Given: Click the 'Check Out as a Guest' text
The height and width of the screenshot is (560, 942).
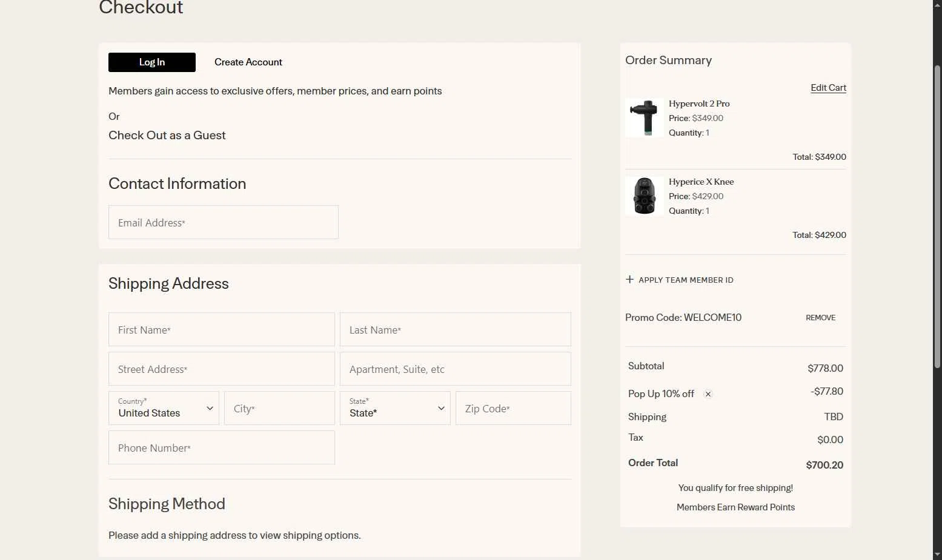Looking at the screenshot, I should 167,135.
